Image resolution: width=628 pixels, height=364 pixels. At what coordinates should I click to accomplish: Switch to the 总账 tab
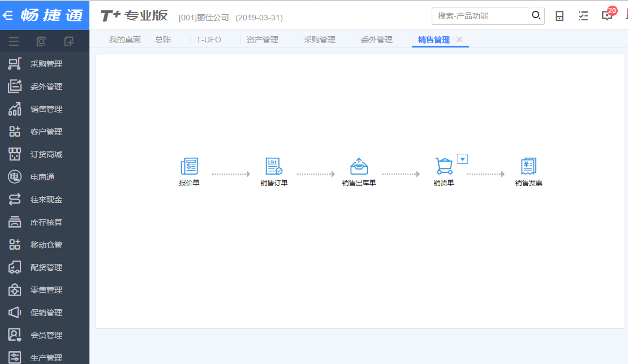click(x=163, y=40)
